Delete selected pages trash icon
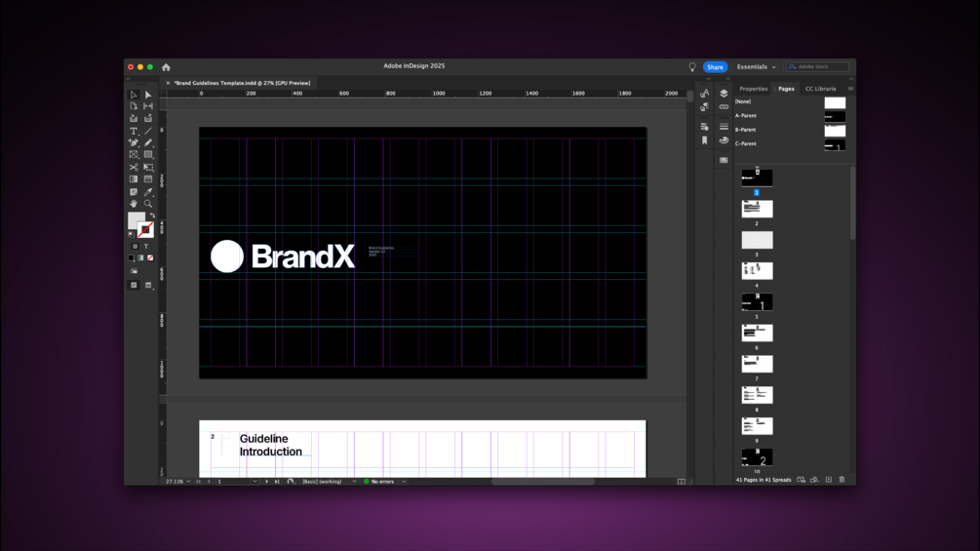 [x=842, y=480]
